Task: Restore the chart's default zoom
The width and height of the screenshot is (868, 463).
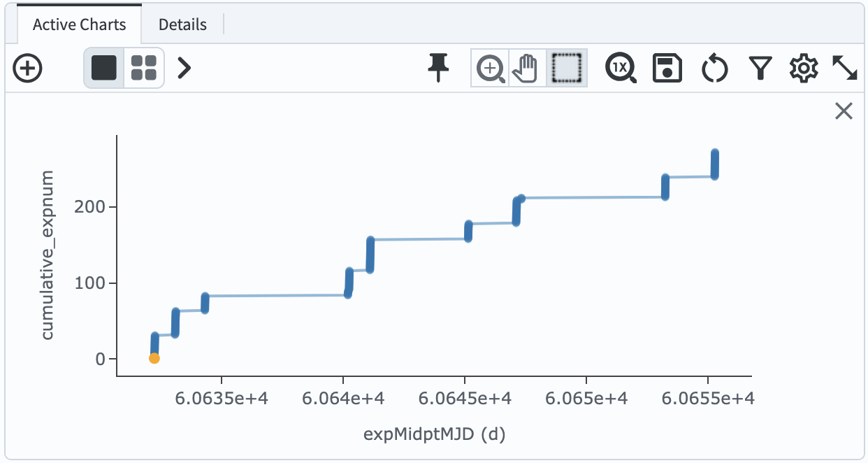Action: coord(714,68)
